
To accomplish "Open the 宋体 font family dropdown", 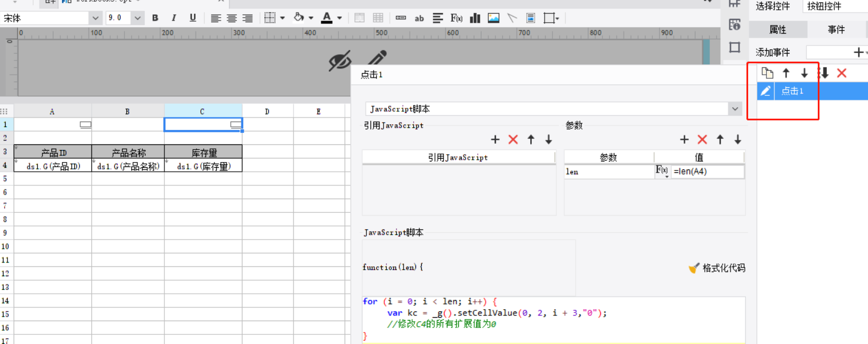I will [x=95, y=18].
